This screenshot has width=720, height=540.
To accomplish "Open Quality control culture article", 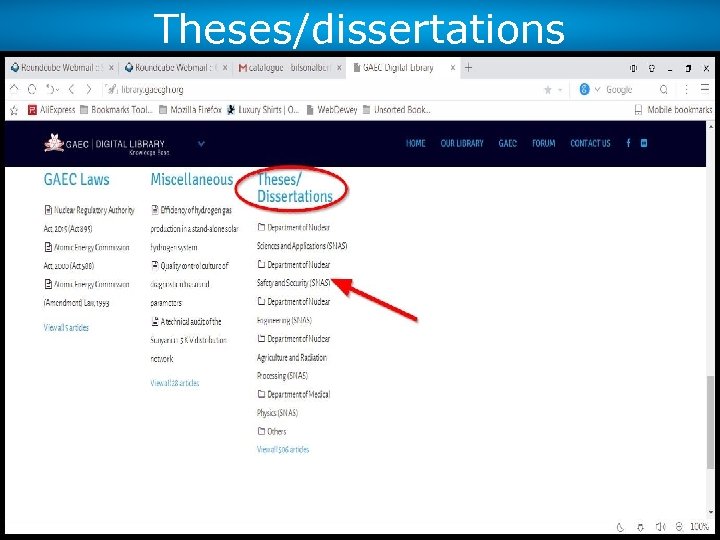I will [x=190, y=284].
